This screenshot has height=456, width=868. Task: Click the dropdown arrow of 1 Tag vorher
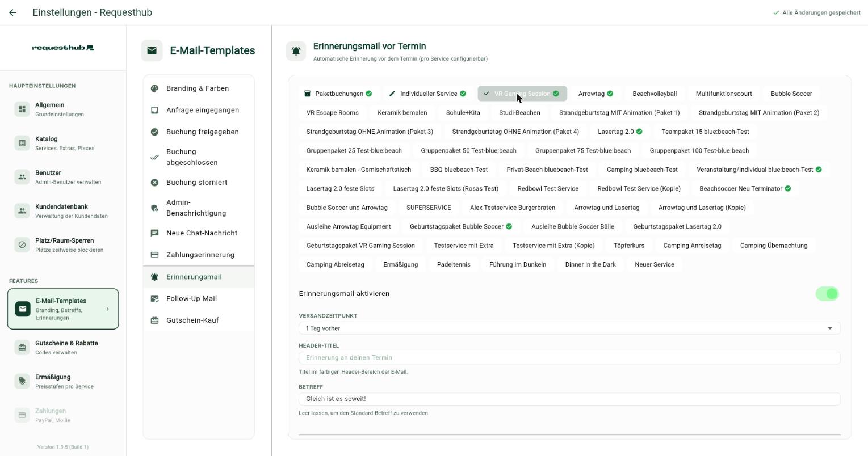coord(830,328)
